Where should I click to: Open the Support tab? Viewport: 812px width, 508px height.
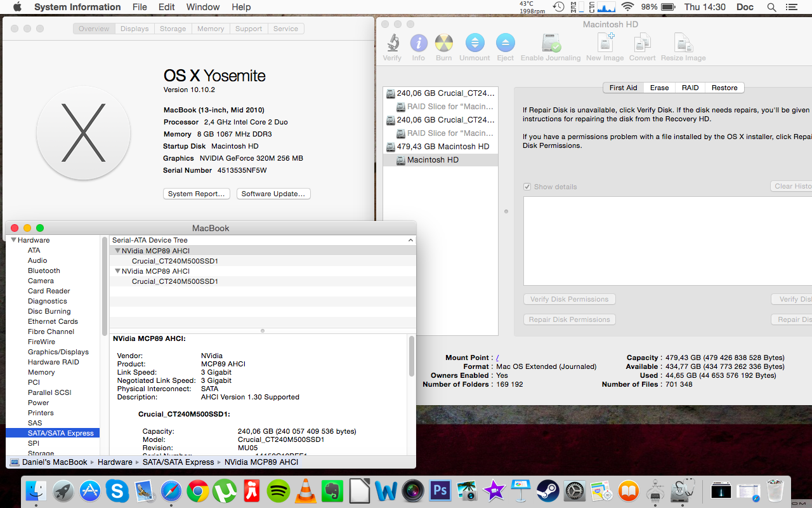[249, 29]
